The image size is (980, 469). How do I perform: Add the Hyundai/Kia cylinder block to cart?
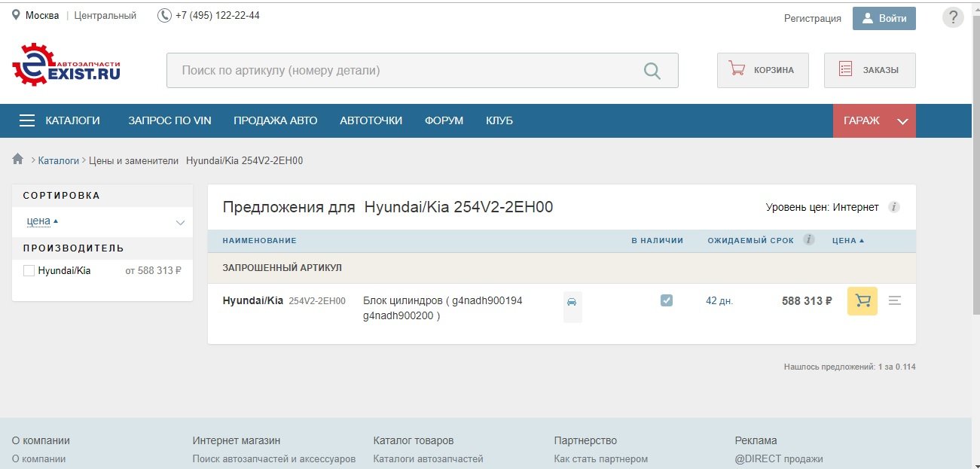coord(862,301)
